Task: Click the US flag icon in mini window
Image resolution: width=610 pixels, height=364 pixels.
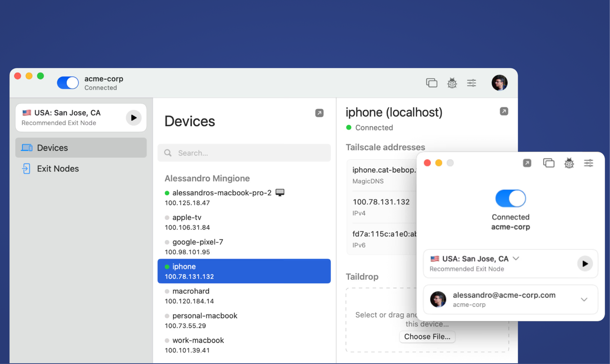Action: click(x=435, y=259)
